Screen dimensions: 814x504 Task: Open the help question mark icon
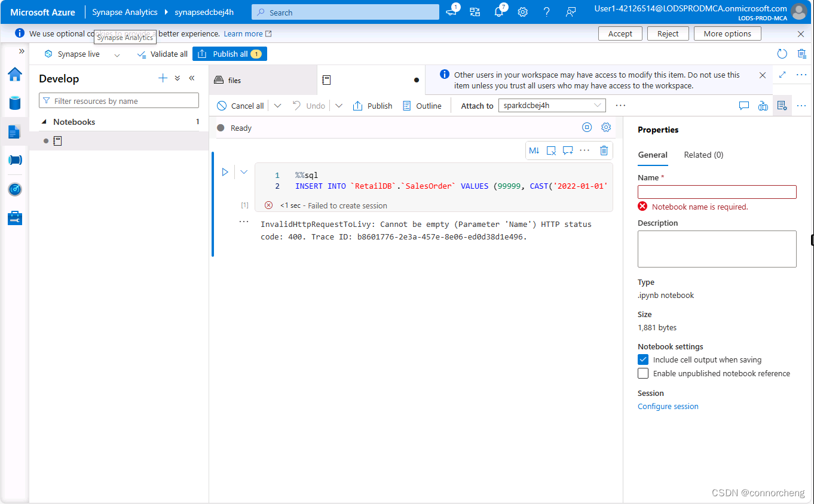tap(546, 12)
